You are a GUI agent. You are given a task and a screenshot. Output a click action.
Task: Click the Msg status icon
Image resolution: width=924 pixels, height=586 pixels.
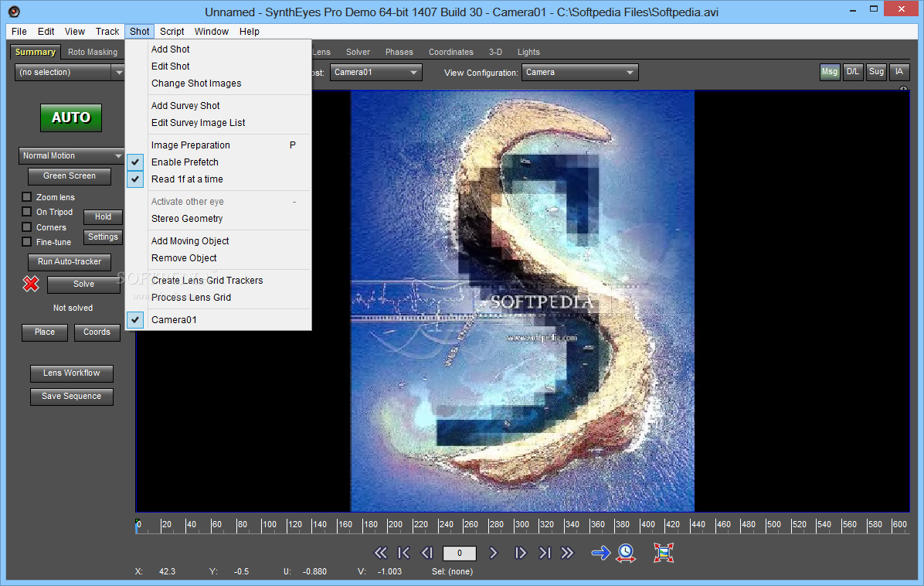tap(829, 71)
